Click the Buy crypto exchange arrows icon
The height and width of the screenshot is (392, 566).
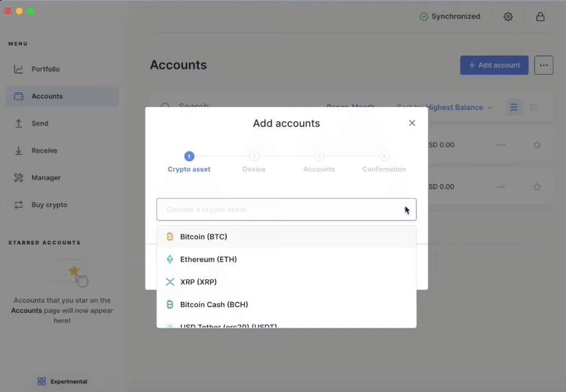pyautogui.click(x=18, y=205)
